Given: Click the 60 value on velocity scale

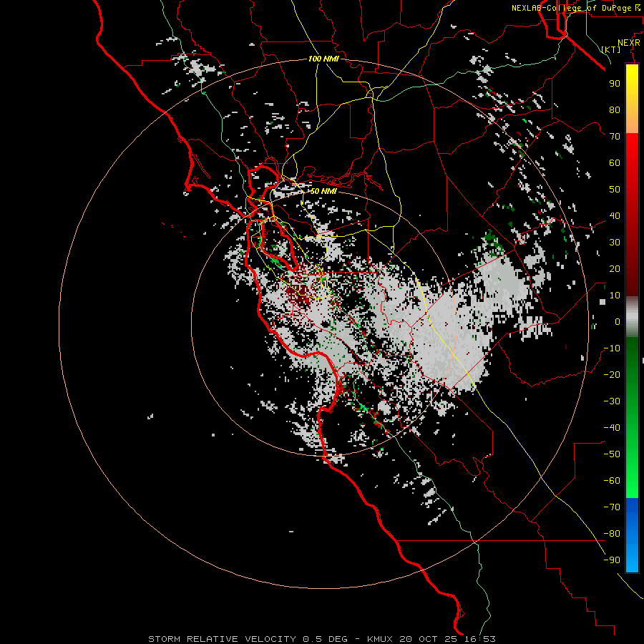Looking at the screenshot, I should [615, 162].
